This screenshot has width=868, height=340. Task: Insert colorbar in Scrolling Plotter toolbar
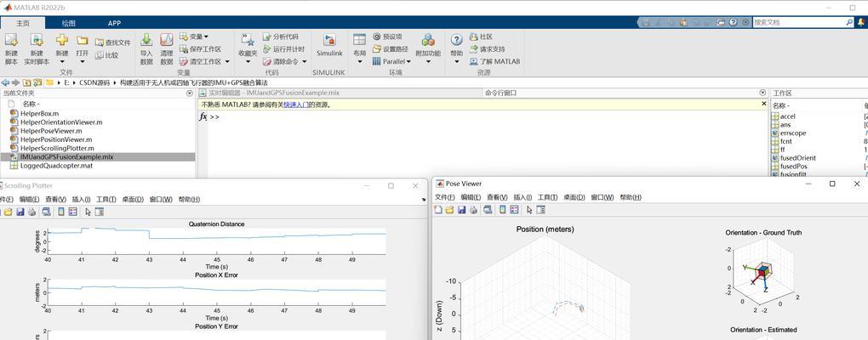click(x=61, y=212)
